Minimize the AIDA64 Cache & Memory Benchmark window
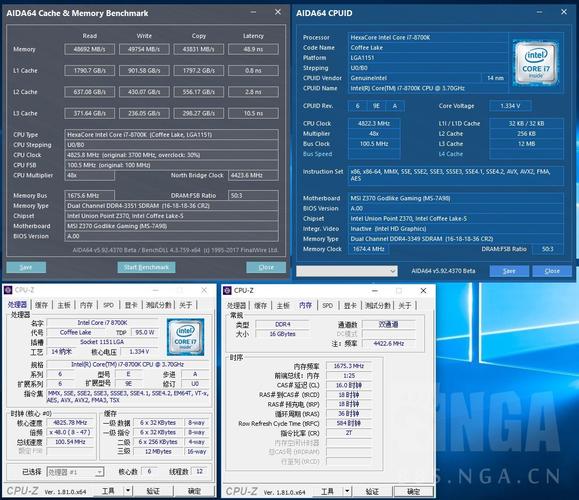579x500 pixels. [253, 13]
